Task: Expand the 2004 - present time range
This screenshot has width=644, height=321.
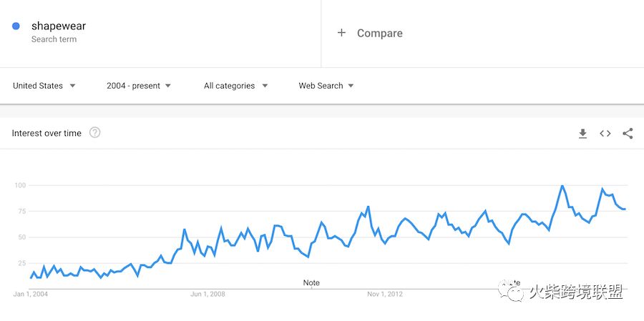Action: click(139, 86)
